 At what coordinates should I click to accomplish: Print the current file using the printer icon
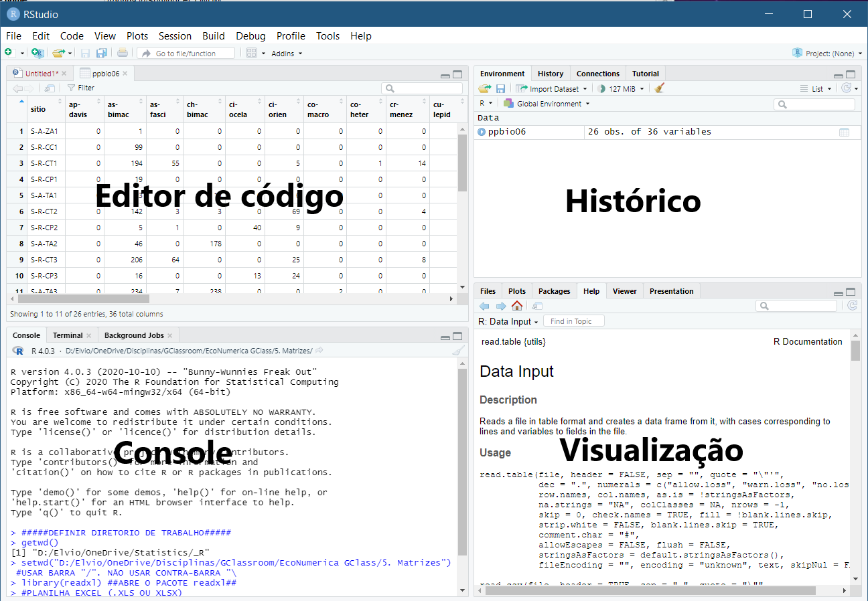122,52
